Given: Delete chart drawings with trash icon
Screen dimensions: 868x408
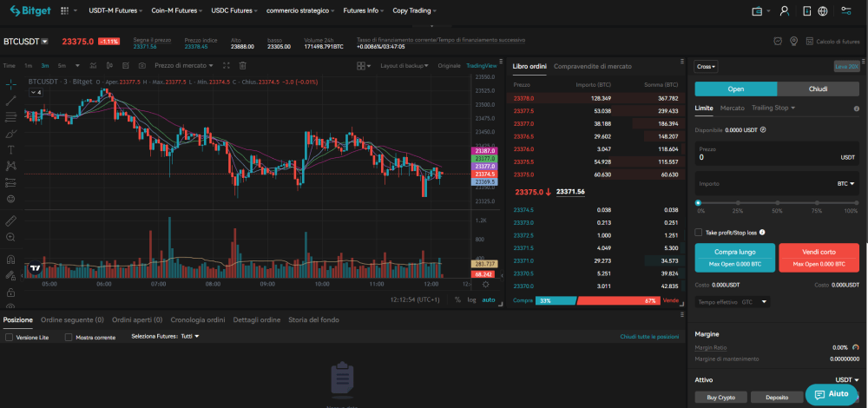Looking at the screenshot, I should 242,65.
